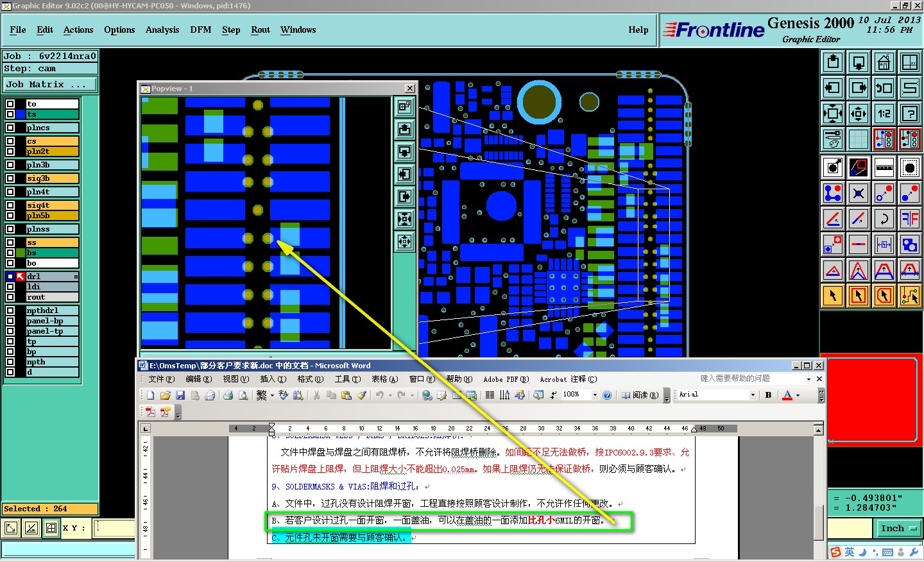
Task: Click the question mark help icon
Action: 910,114
